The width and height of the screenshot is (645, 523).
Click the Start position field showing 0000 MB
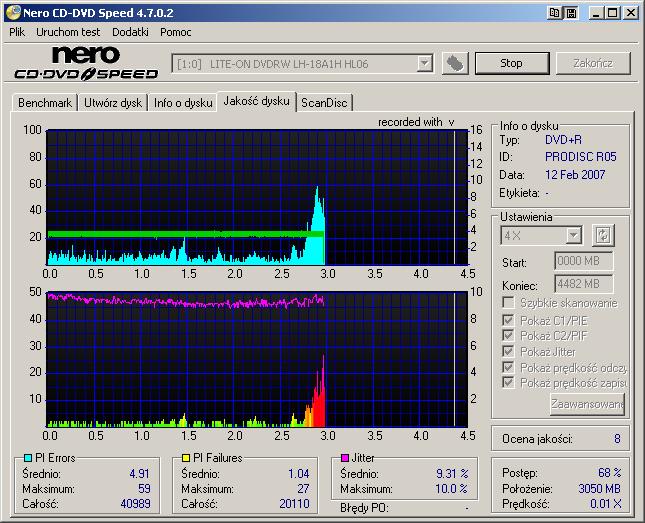click(x=583, y=261)
